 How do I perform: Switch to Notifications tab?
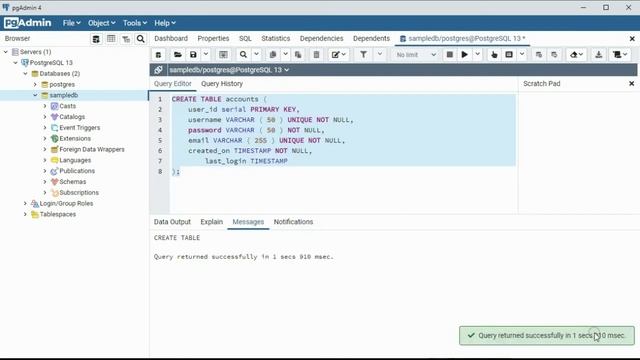(293, 222)
